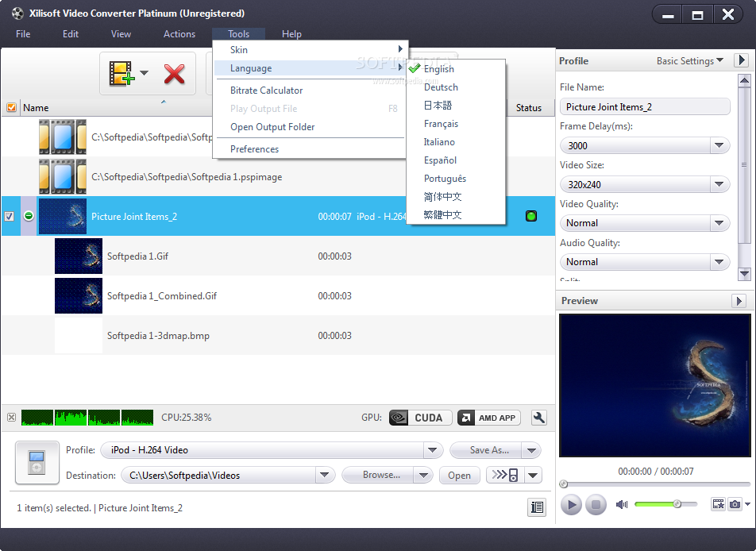Open Destination path dropdown
756x551 pixels.
tap(325, 475)
